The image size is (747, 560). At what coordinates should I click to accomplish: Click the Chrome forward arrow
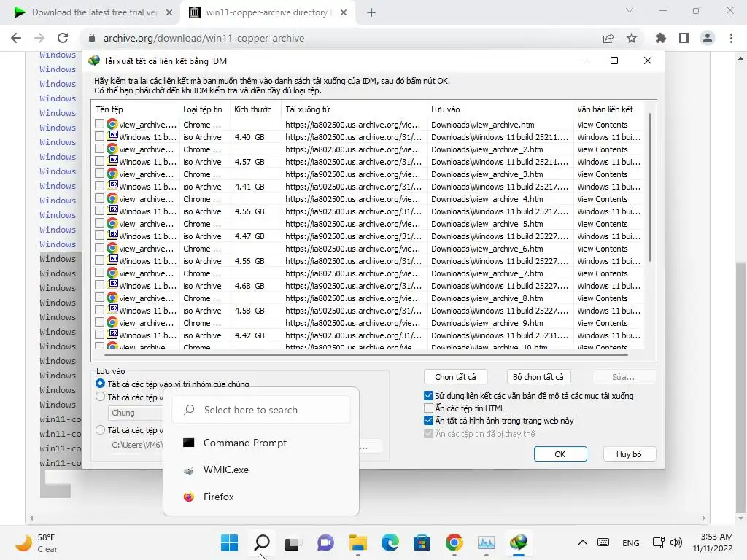[39, 38]
